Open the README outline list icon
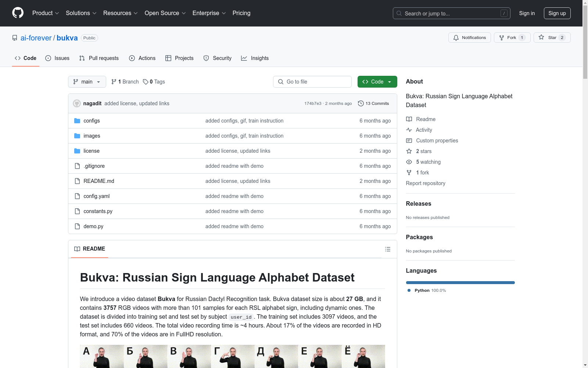This screenshot has width=588, height=368. click(388, 249)
